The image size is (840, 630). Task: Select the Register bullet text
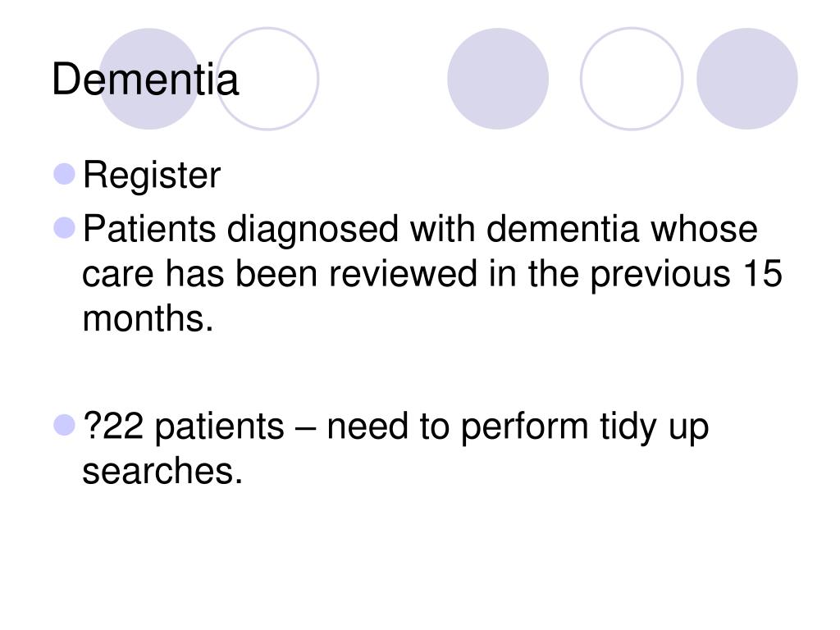152,176
